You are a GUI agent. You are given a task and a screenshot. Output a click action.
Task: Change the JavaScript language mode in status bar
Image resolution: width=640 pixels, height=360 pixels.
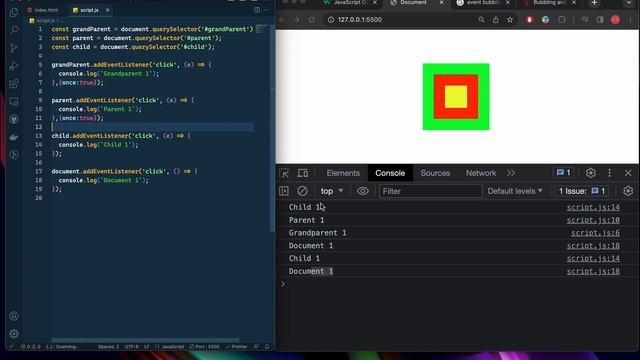tap(173, 347)
